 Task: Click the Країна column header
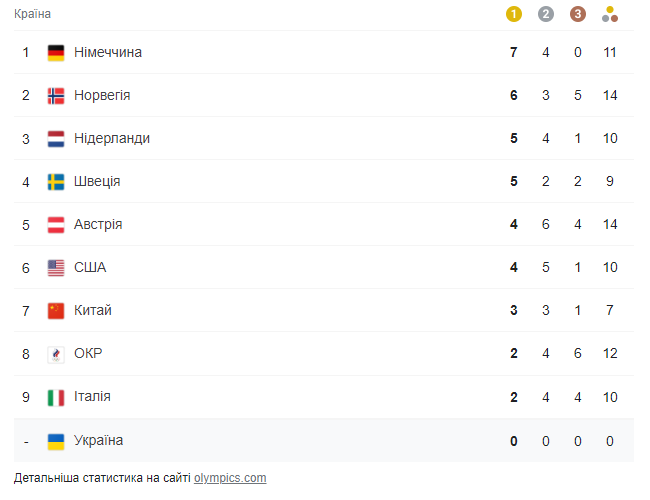32,14
